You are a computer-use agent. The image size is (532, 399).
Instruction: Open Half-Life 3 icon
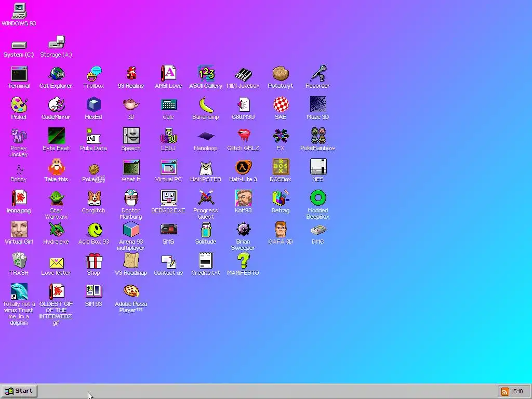243,167
